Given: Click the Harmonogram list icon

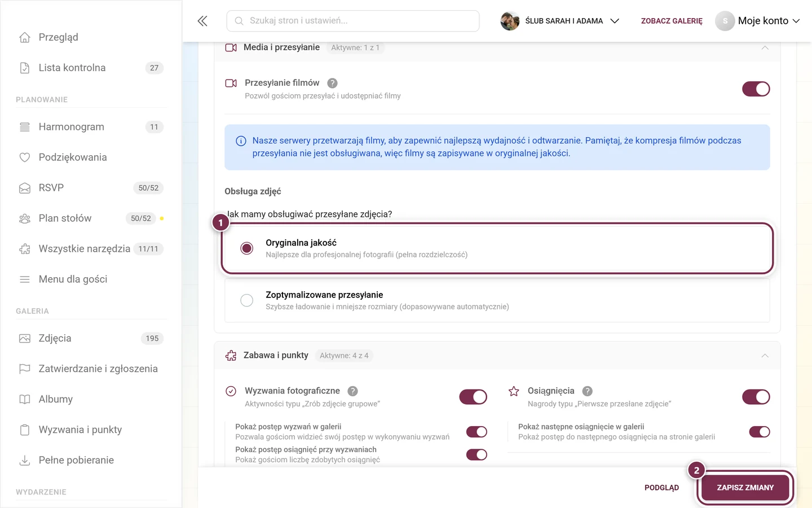Looking at the screenshot, I should tap(25, 127).
